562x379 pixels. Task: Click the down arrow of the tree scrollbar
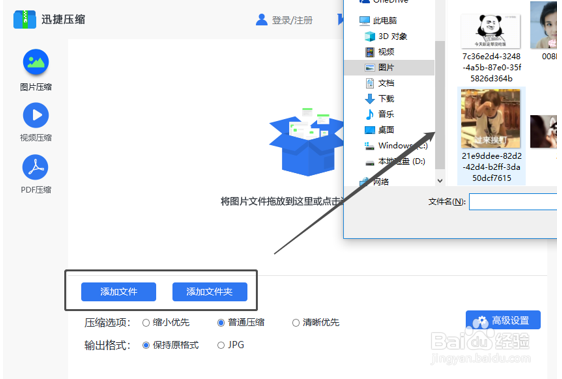[440, 181]
